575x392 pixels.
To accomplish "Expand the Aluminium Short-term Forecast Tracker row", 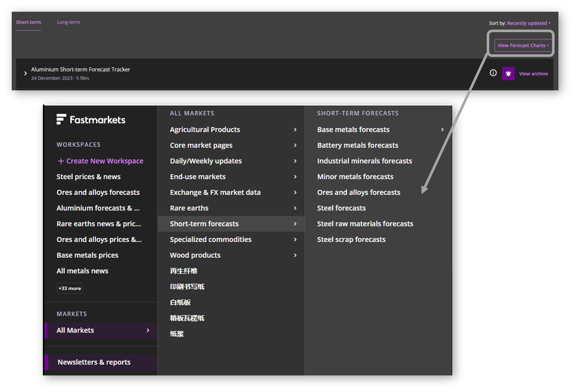I will 25,73.
